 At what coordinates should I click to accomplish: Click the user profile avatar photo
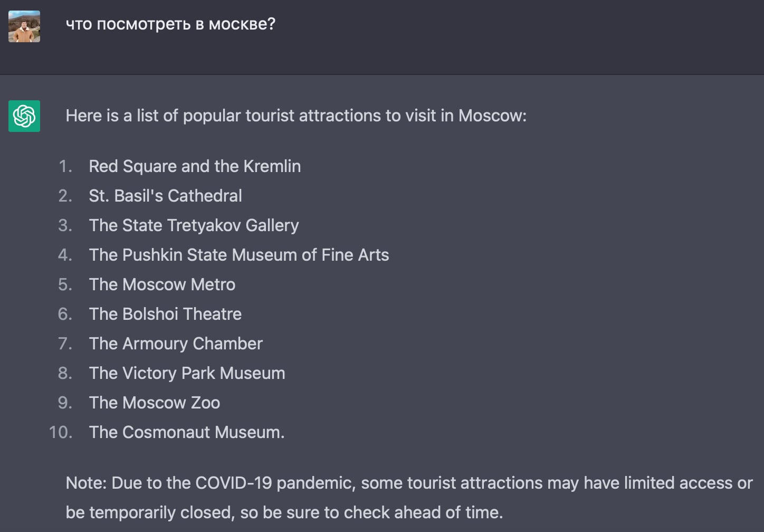(24, 26)
